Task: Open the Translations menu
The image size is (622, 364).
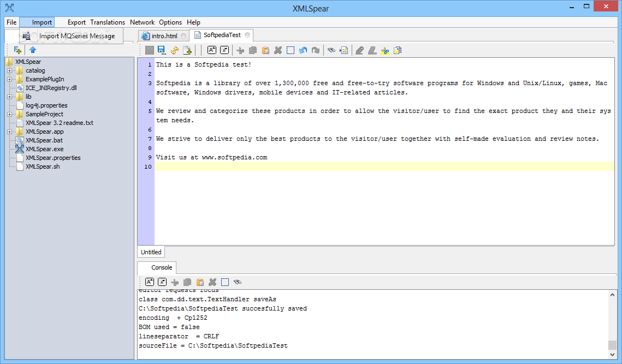Action: click(108, 22)
